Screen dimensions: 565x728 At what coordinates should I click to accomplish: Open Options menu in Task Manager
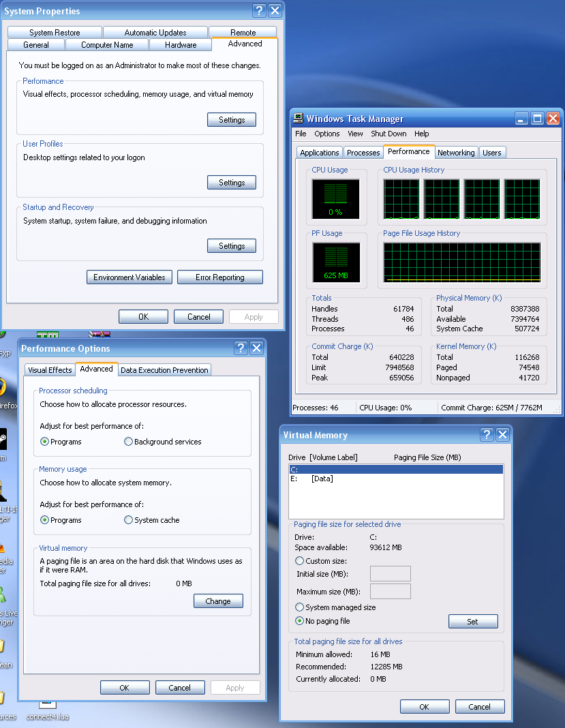coord(327,134)
